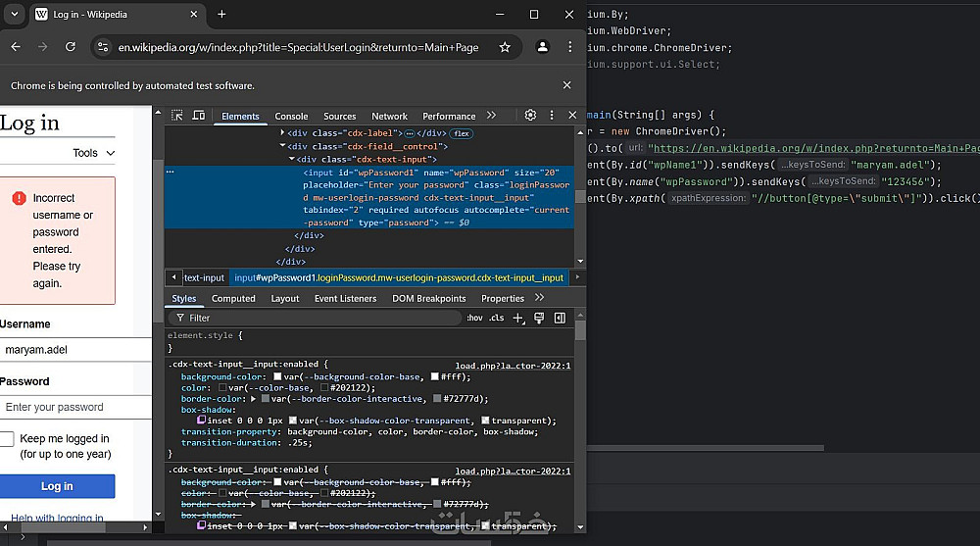Viewport: 980px width, 546px height.
Task: Toggle the .cls element classes button
Action: 497,319
